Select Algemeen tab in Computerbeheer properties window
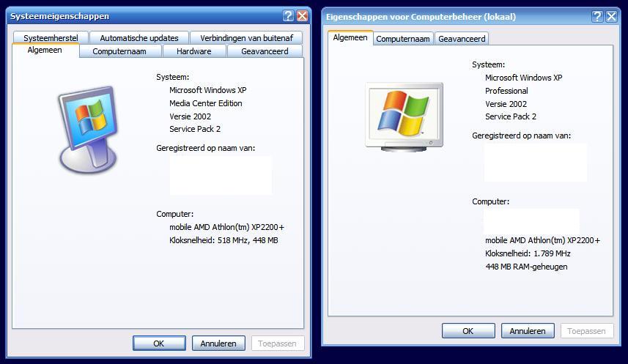Screen dimensions: 628x364 (x=350, y=37)
